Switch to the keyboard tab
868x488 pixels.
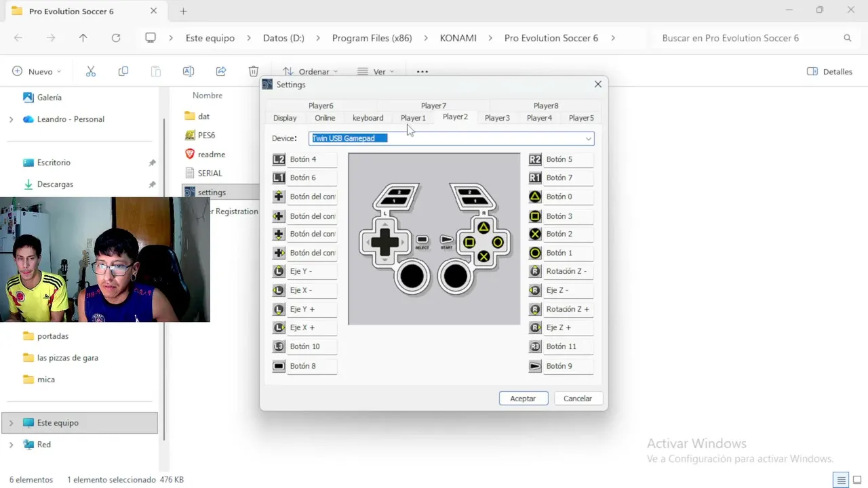(368, 118)
